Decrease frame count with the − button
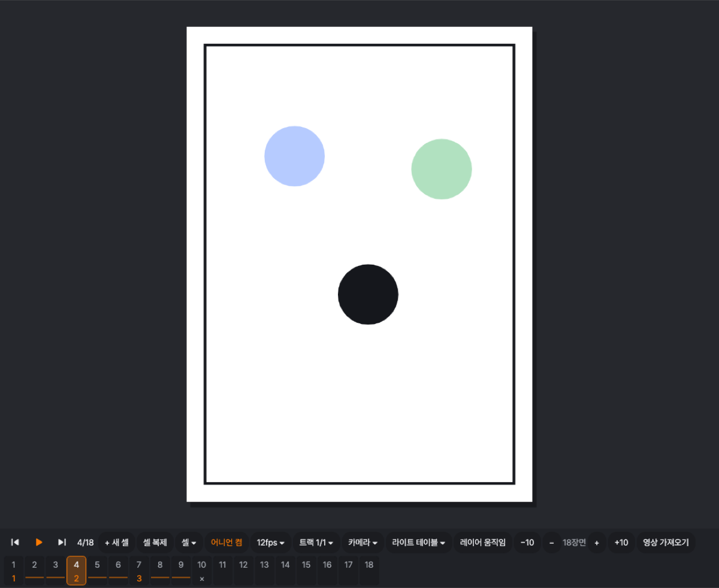 click(552, 542)
